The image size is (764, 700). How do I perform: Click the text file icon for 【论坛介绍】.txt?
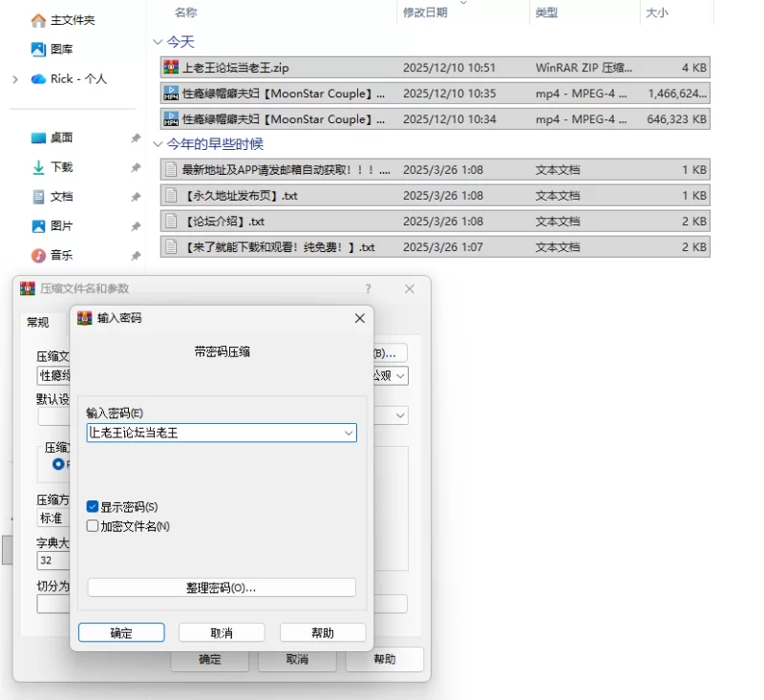[171, 222]
